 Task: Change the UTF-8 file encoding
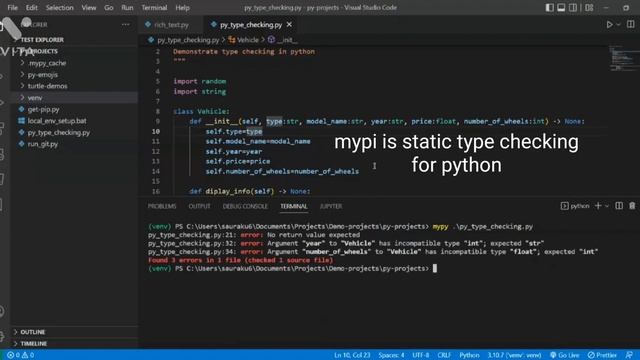click(420, 355)
